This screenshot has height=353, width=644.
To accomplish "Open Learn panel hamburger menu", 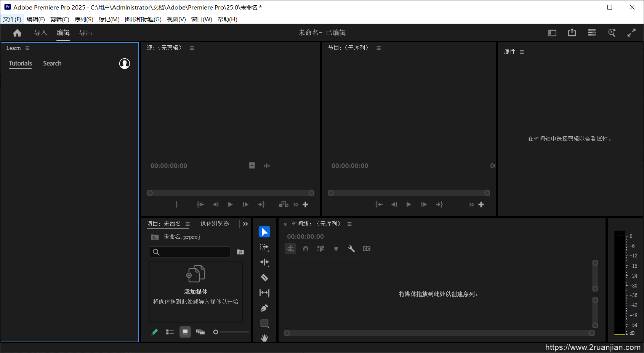I will click(27, 48).
